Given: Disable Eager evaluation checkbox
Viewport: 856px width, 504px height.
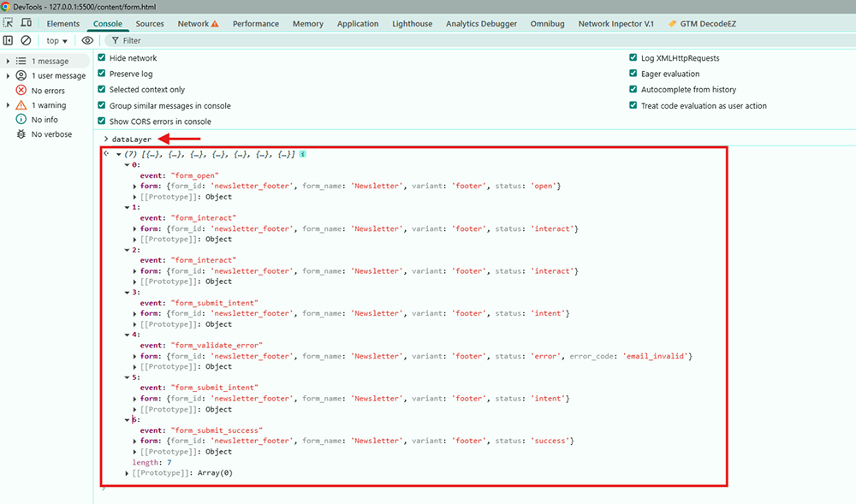Looking at the screenshot, I should [x=633, y=73].
